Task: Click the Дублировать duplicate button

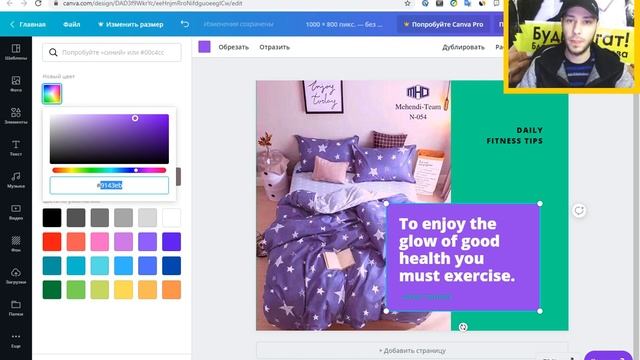Action: point(463,47)
